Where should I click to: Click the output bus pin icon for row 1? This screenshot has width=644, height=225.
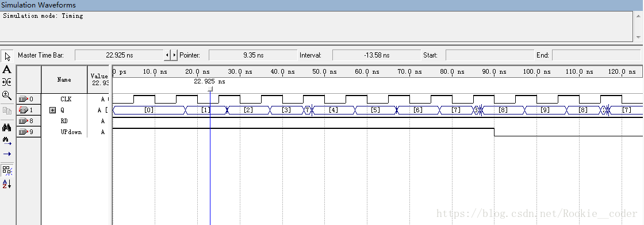(23, 110)
